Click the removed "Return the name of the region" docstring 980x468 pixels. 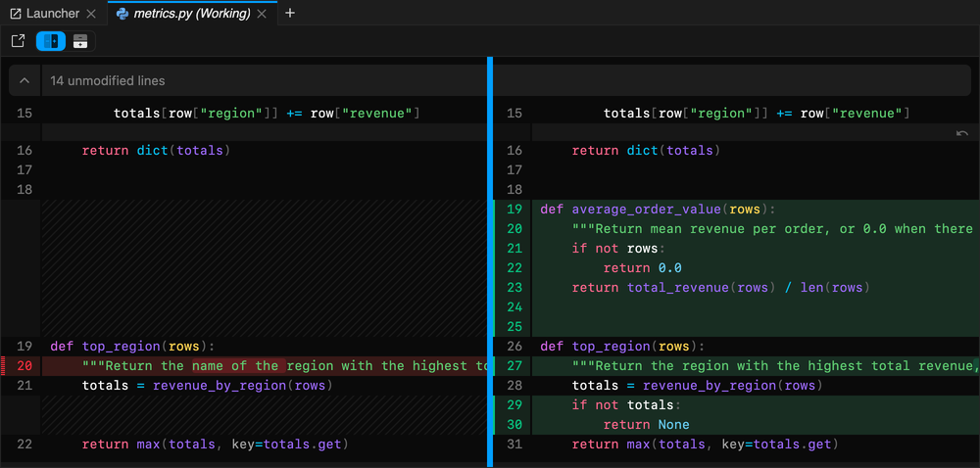284,365
